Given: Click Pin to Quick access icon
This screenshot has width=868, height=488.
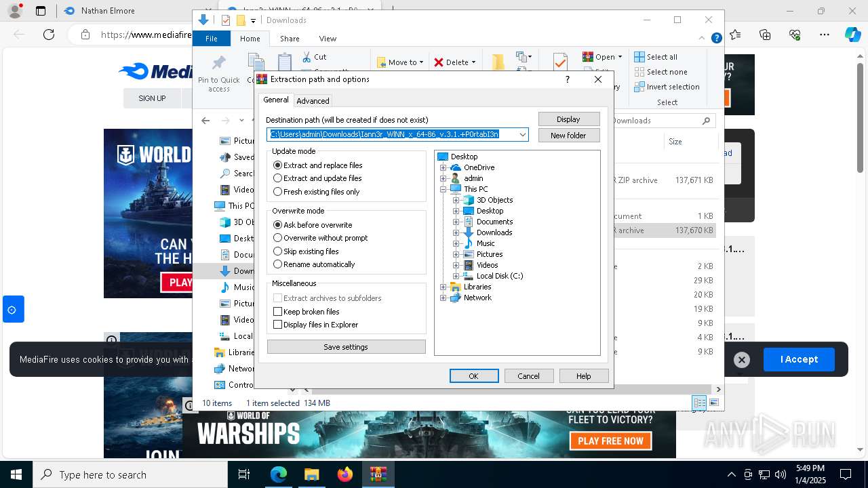Looking at the screenshot, I should pos(218,63).
